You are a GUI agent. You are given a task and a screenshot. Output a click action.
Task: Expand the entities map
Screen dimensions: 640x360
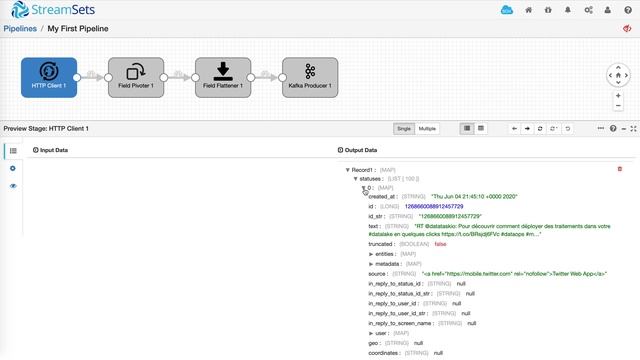click(371, 254)
